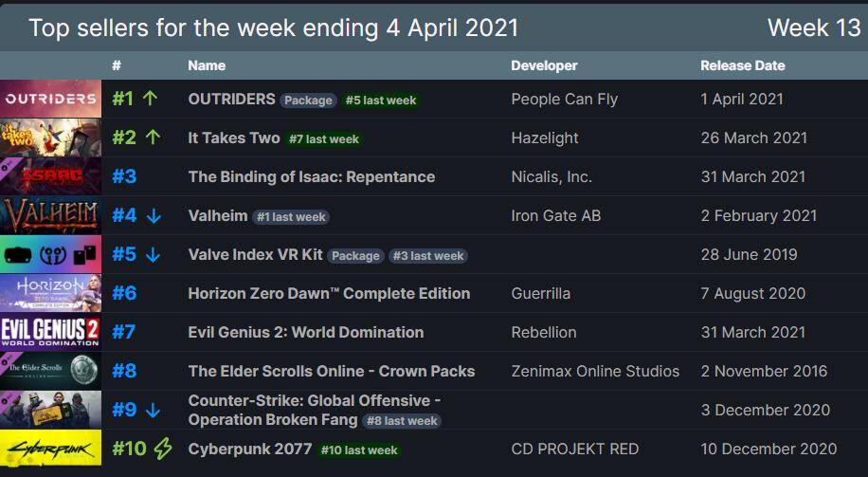This screenshot has width=868, height=477.
Task: Select the Valve Index VR Kit thumbnail
Action: [50, 254]
